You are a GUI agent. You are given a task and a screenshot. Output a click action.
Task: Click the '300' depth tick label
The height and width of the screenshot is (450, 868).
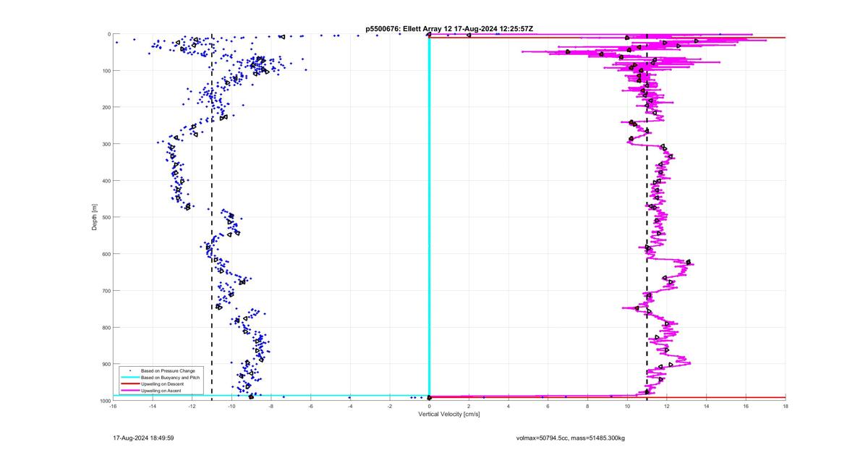pos(106,144)
